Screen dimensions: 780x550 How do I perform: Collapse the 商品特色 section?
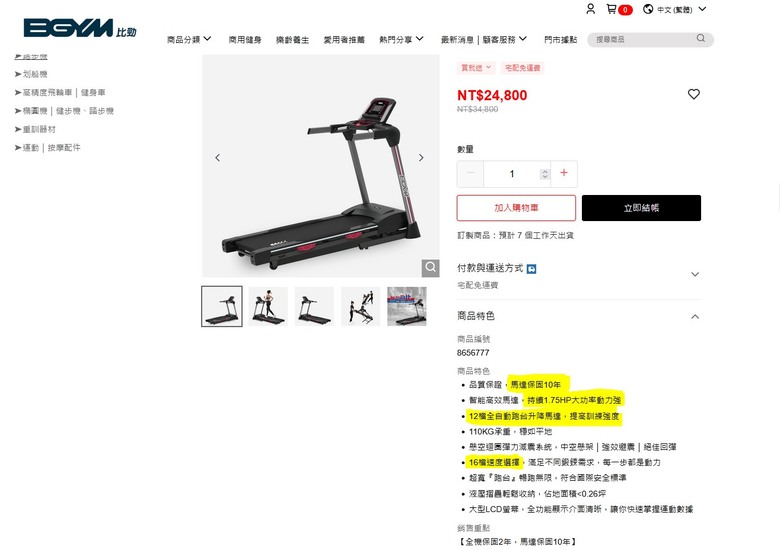(x=694, y=316)
